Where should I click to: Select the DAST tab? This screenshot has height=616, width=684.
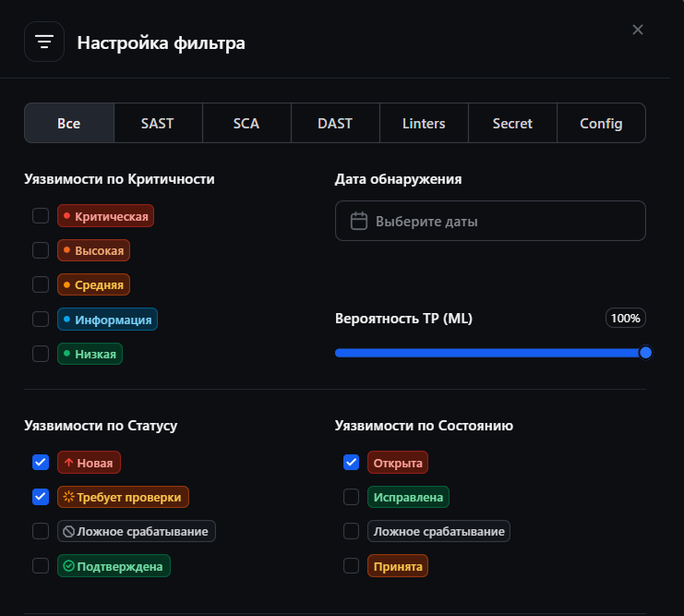tap(335, 123)
